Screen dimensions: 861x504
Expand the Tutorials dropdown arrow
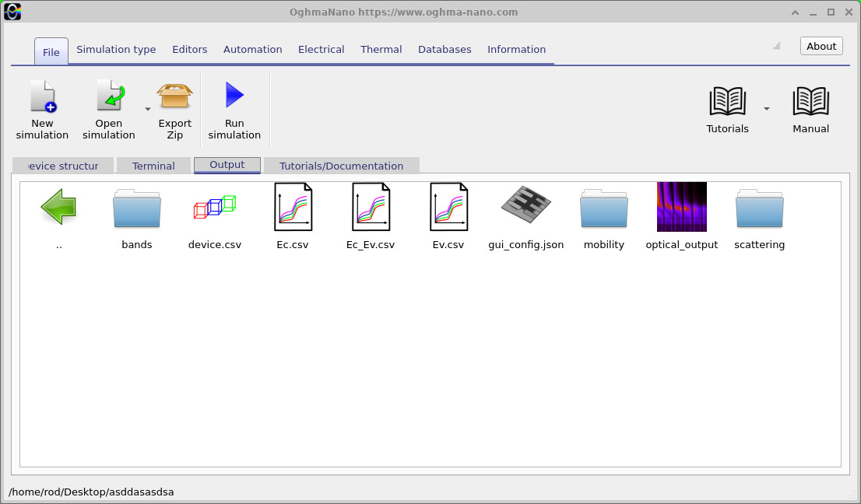tap(767, 109)
